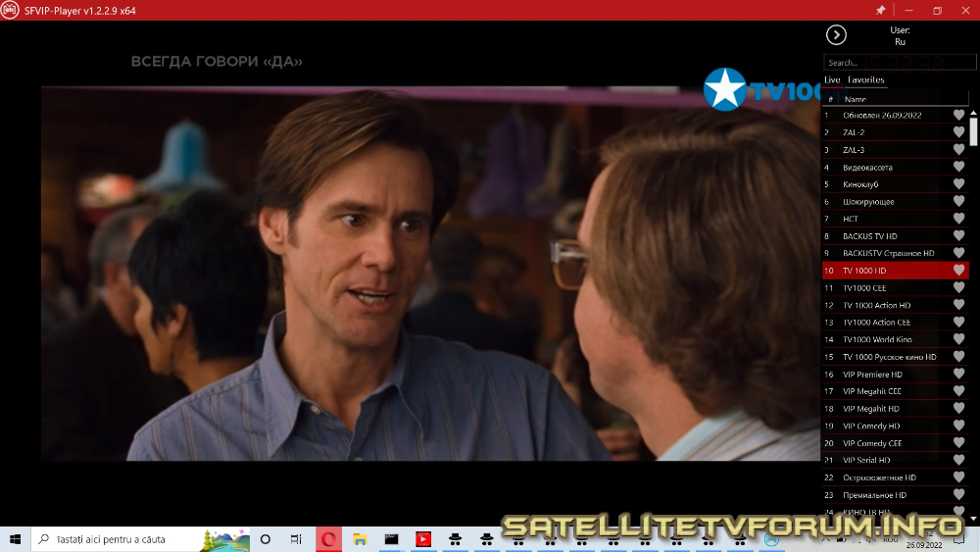Favorite the ZAL-3 channel heart

pos(958,149)
